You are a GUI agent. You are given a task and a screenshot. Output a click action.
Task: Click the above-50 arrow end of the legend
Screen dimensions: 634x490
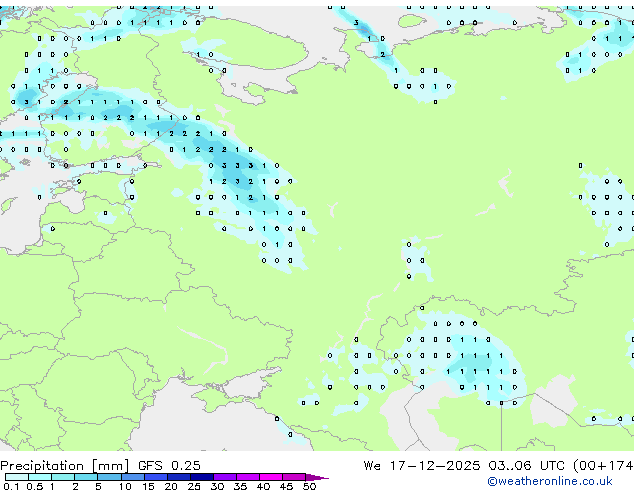coord(317,478)
